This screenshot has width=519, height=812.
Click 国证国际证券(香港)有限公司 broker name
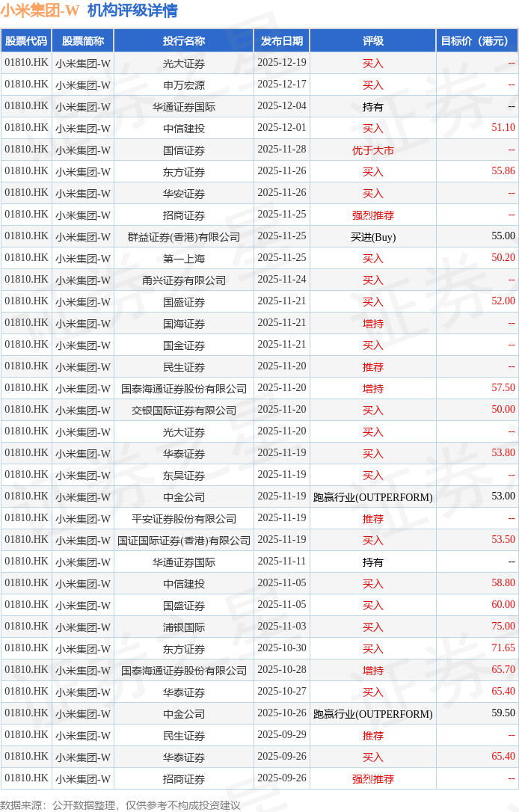pos(184,541)
